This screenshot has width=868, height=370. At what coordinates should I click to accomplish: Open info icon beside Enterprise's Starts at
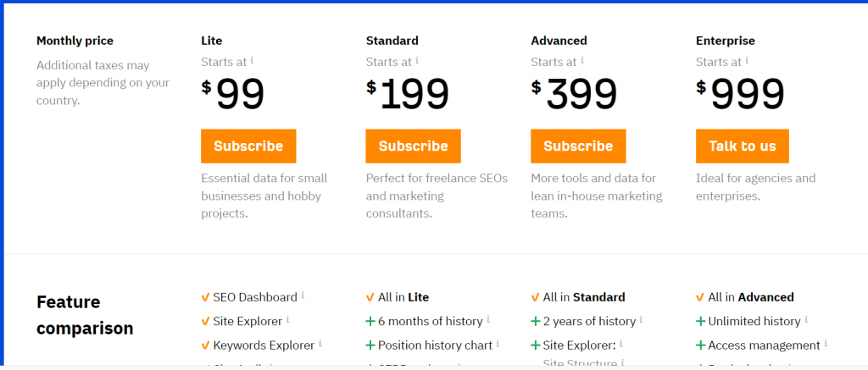747,61
